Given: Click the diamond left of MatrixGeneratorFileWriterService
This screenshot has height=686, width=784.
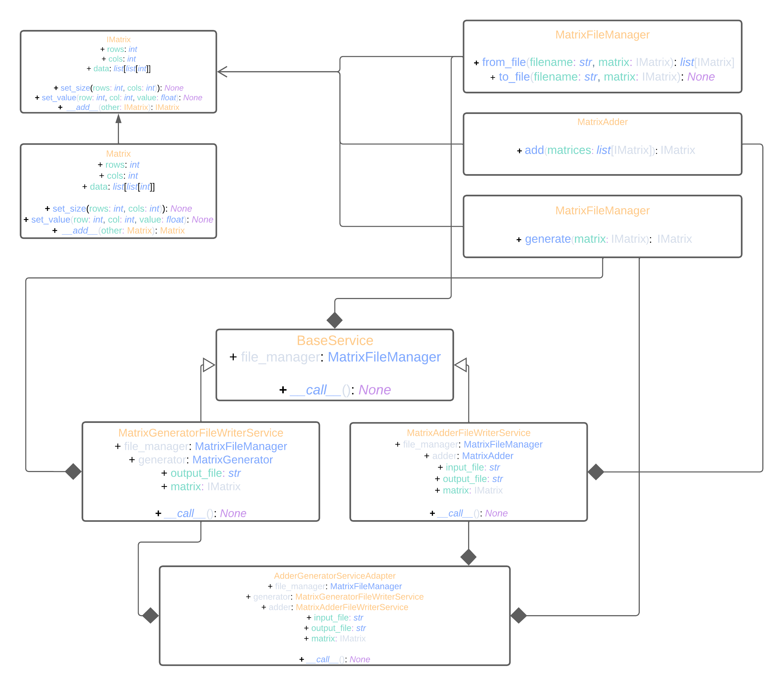Looking at the screenshot, I should [x=73, y=471].
